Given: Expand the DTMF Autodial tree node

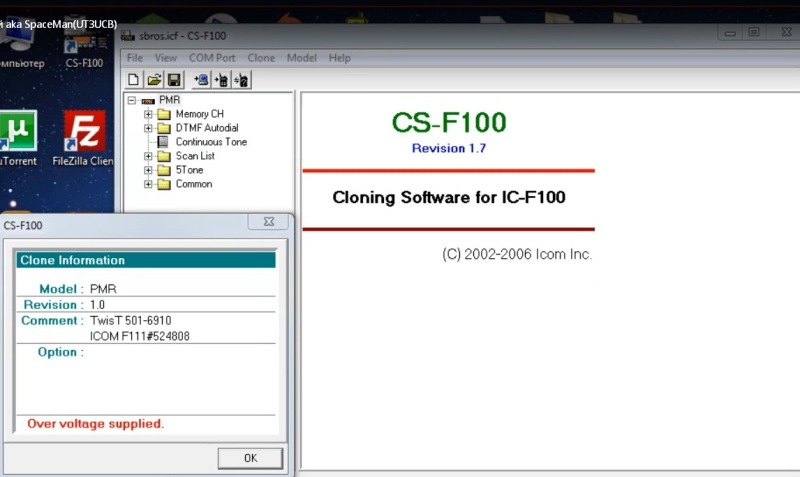Looking at the screenshot, I should pos(148,128).
